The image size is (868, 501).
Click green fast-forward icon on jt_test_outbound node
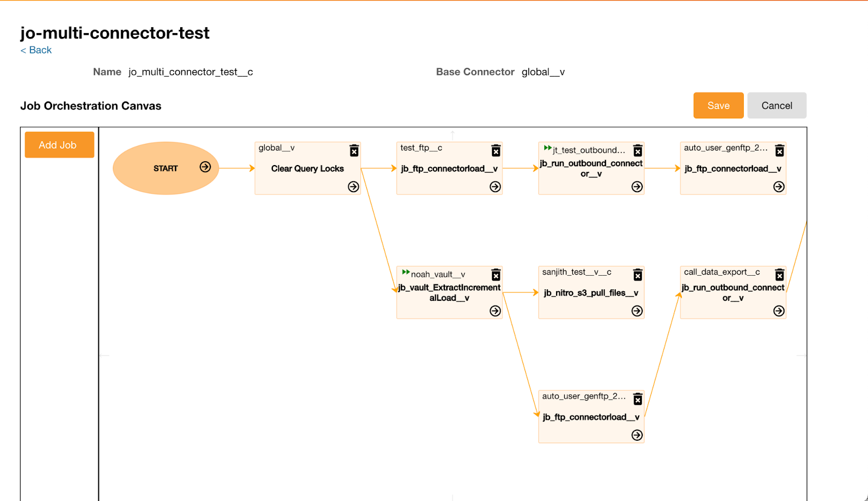pos(547,148)
